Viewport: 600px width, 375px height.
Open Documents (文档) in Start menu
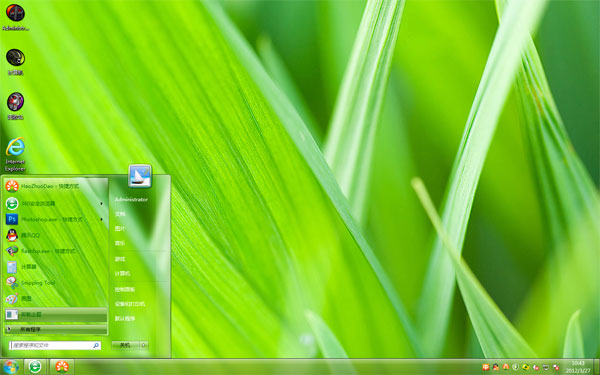pos(120,214)
